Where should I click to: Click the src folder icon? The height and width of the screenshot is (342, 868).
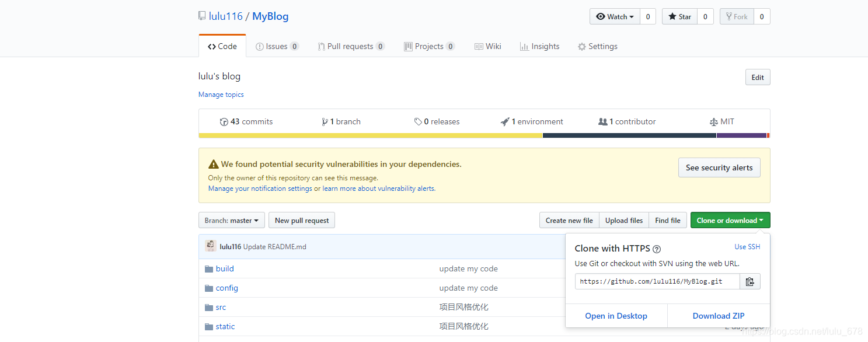[x=209, y=307]
